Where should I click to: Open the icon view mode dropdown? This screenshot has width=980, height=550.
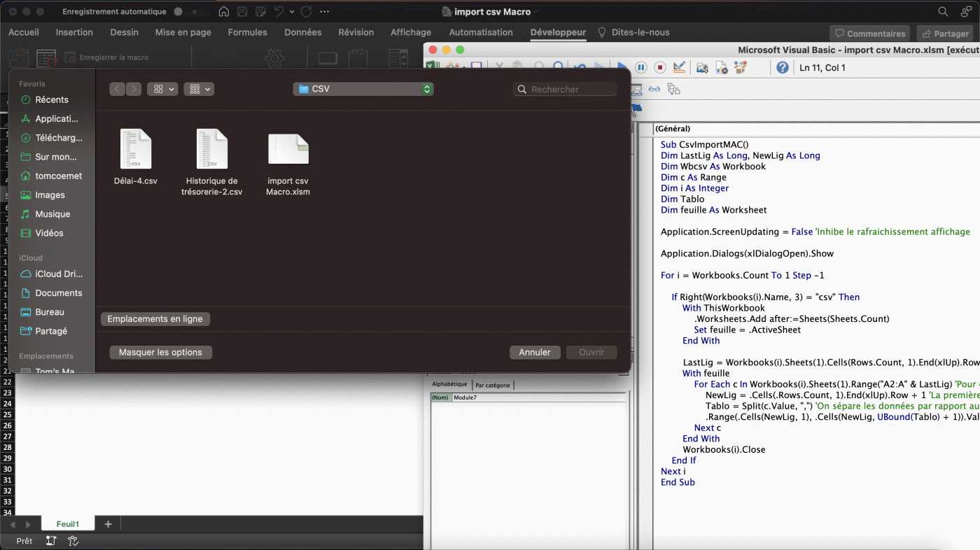pyautogui.click(x=162, y=89)
